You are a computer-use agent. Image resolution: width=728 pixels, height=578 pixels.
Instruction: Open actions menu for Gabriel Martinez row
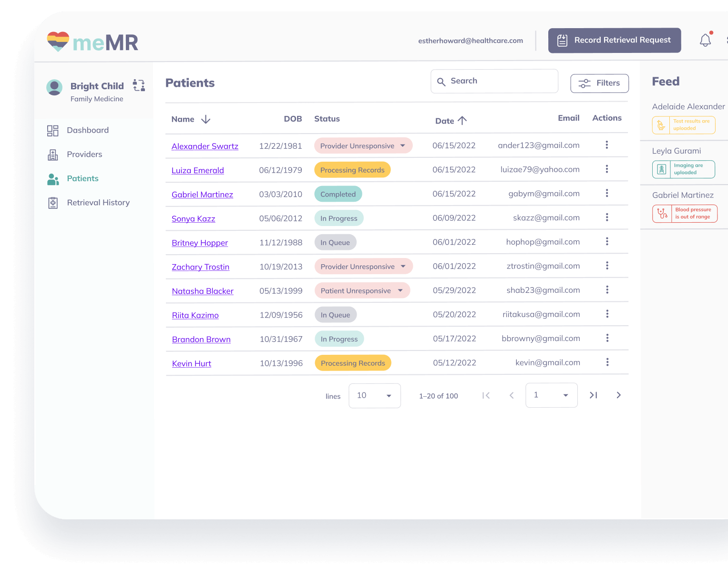click(607, 193)
